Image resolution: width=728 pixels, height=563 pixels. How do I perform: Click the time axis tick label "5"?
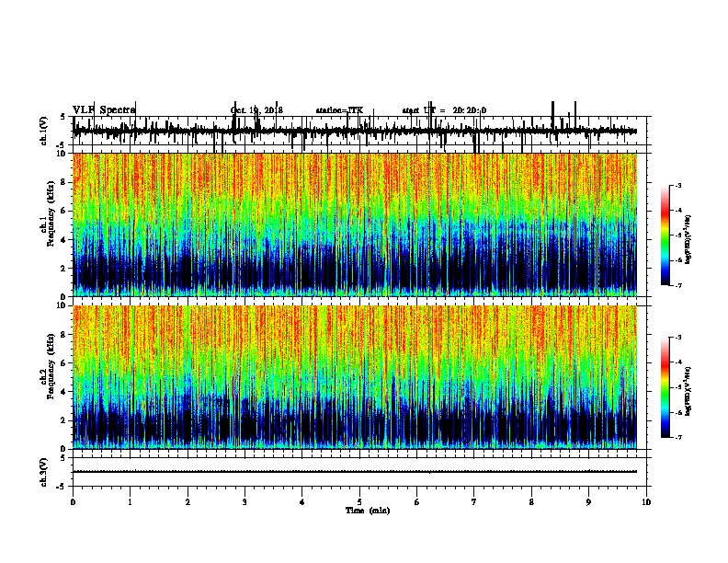point(359,502)
